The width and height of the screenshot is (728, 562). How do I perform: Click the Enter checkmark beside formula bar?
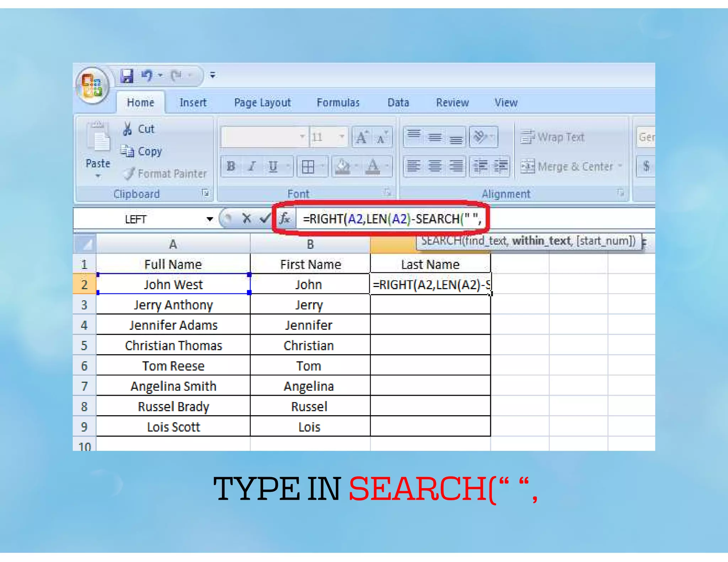tap(265, 218)
